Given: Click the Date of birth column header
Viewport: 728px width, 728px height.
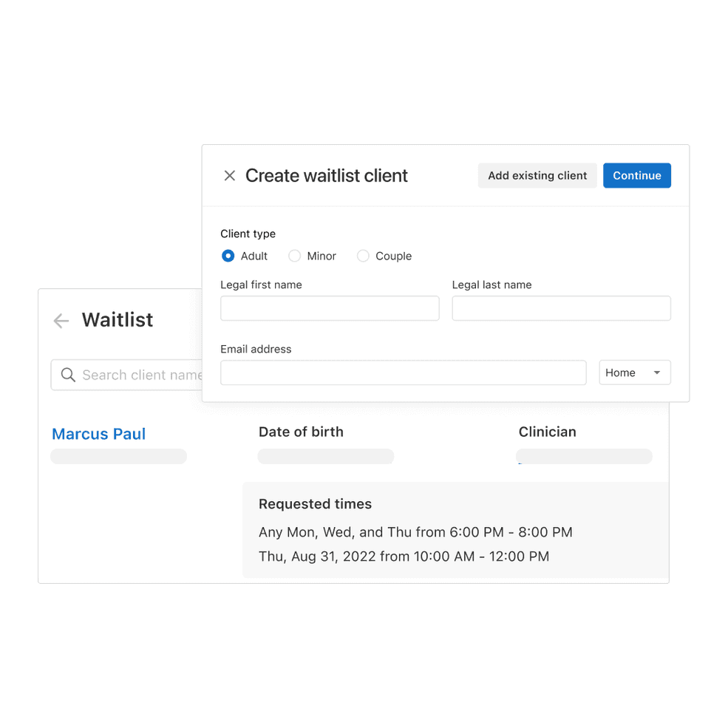Looking at the screenshot, I should (x=301, y=432).
